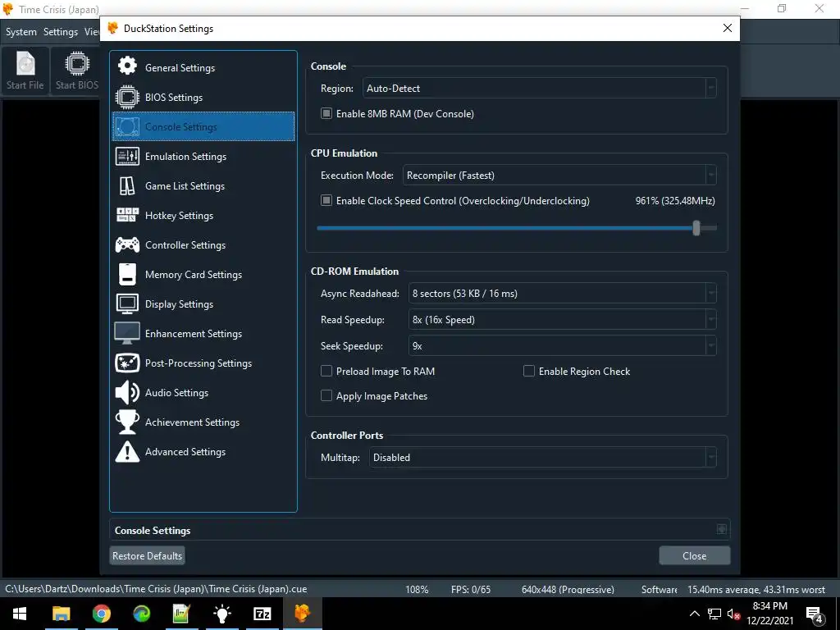Click the Restore Defaults button
Viewport: 840px width, 630px height.
pyautogui.click(x=148, y=555)
